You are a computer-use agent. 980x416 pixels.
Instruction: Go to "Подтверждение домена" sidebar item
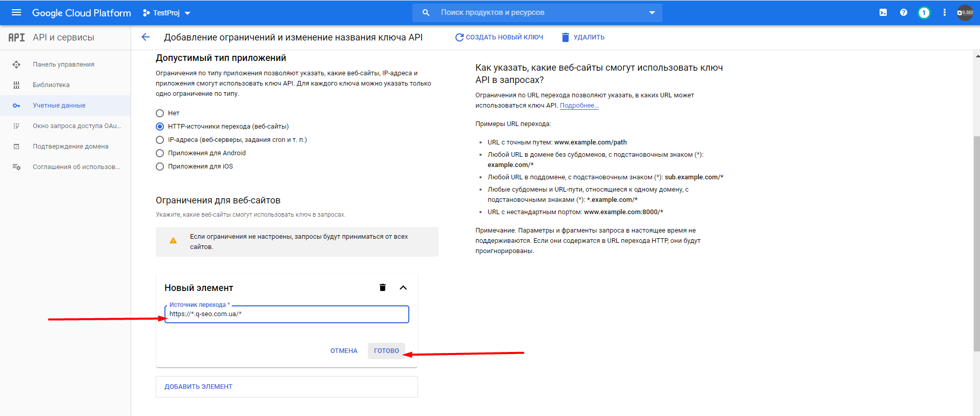pos(70,147)
